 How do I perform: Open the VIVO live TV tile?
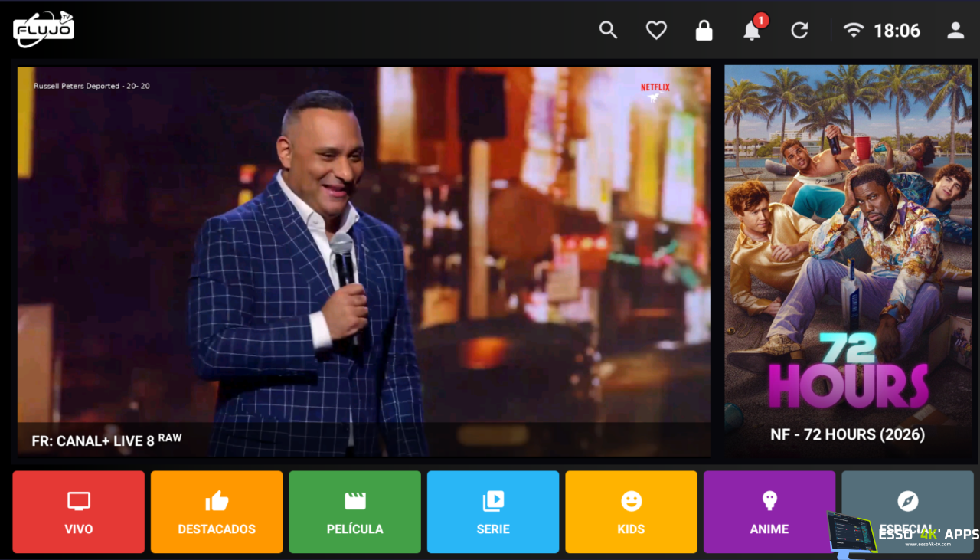pos(79,512)
